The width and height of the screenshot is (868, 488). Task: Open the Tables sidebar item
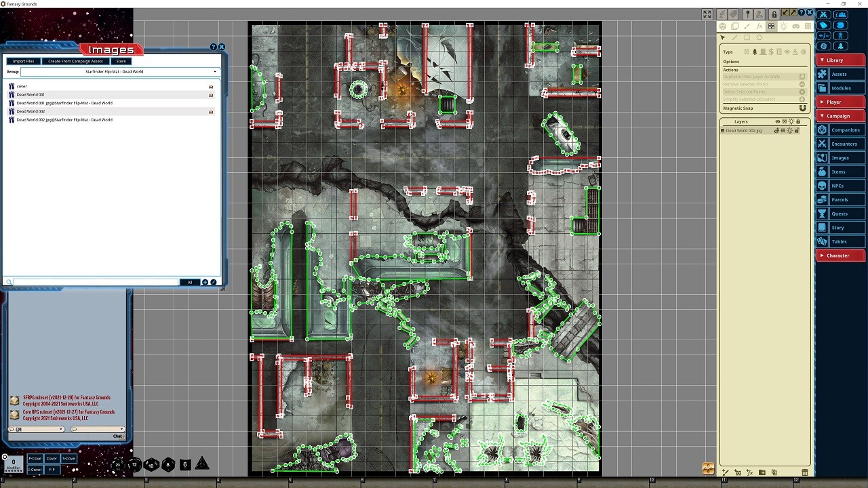[x=841, y=242]
